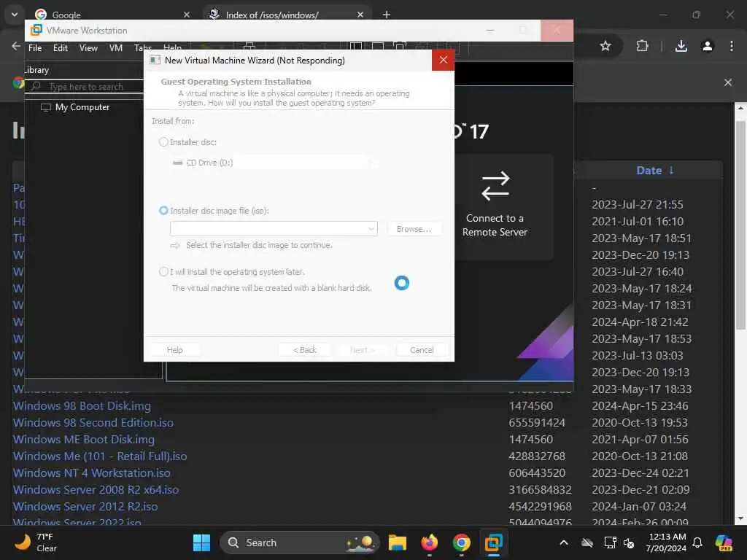Open Windows Server 2012 R2.iso link
Image resolution: width=747 pixels, height=560 pixels.
tap(85, 506)
